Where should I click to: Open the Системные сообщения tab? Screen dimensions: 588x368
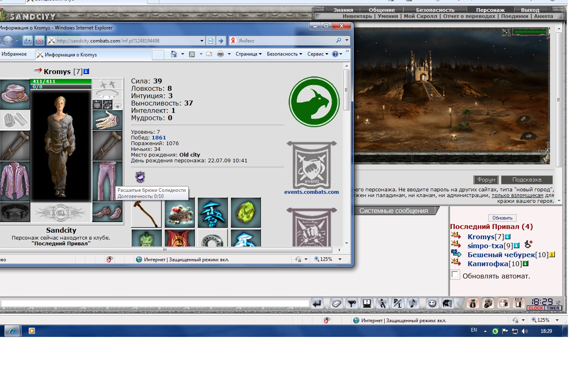coord(394,211)
